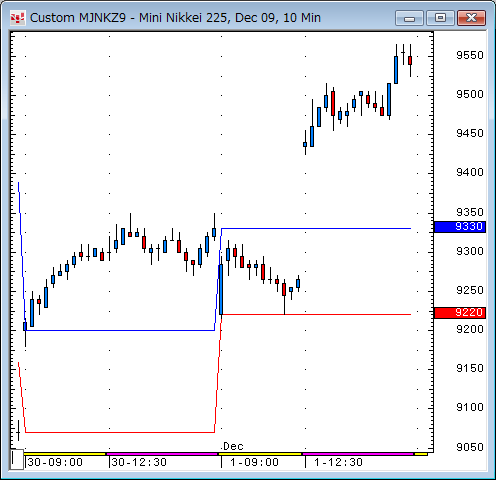
Task: Click the chart window application icon
Action: coord(17,18)
